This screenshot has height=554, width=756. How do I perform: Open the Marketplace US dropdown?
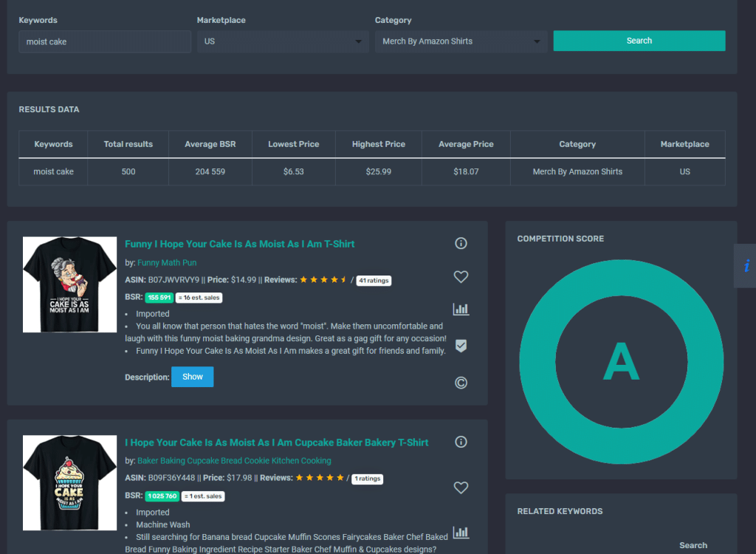(283, 41)
